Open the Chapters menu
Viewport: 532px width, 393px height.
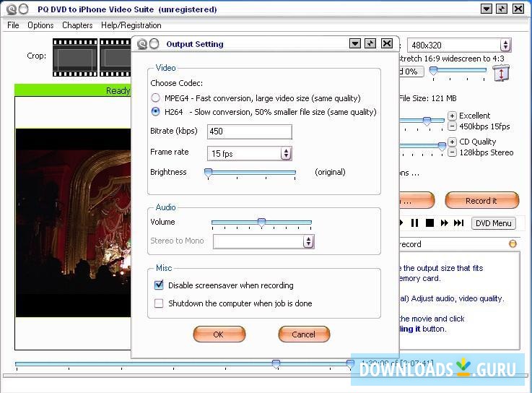click(77, 25)
